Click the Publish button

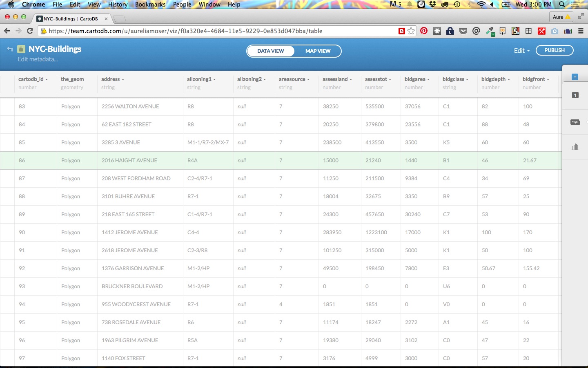[x=554, y=50]
